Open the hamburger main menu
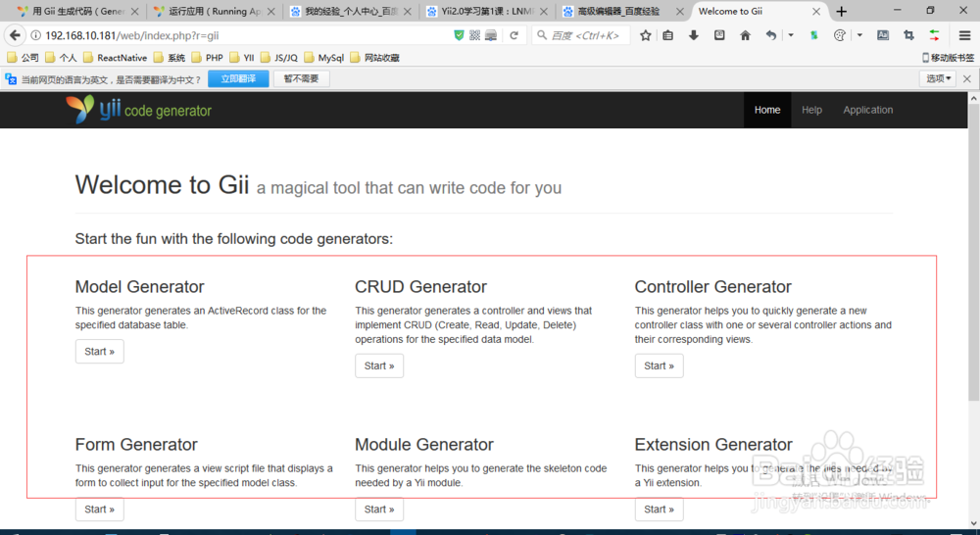The width and height of the screenshot is (980, 535). (965, 35)
